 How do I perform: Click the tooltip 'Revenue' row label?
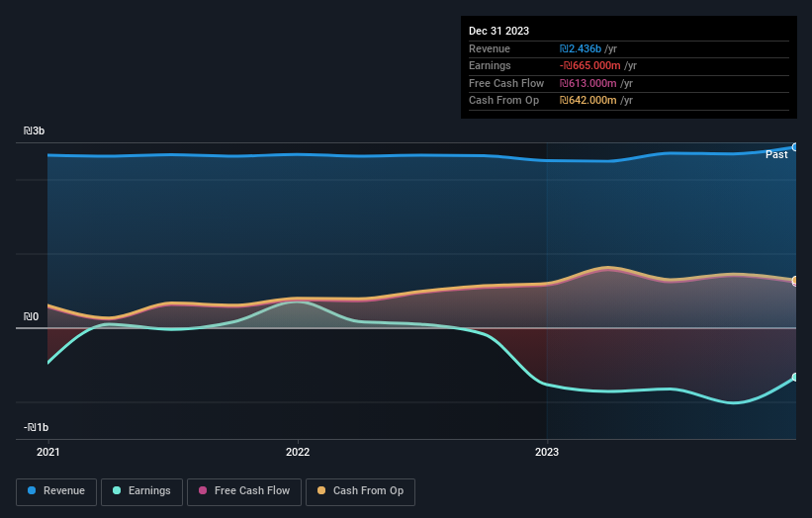(x=490, y=48)
